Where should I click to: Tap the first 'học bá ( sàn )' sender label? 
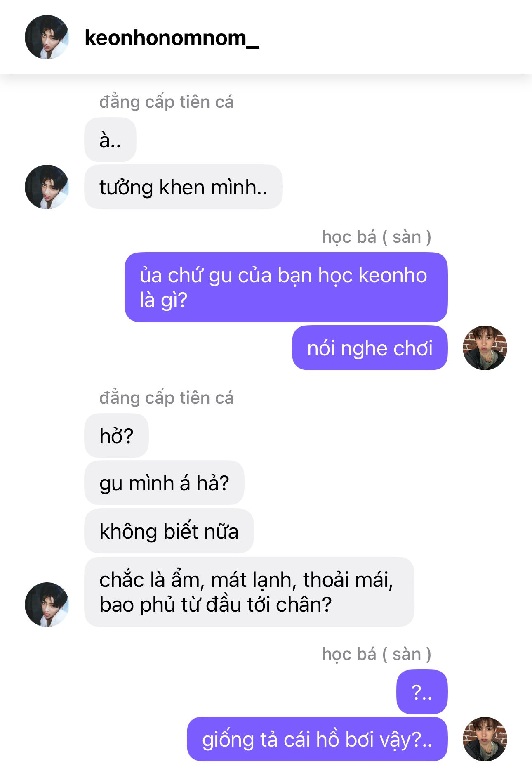tap(377, 237)
